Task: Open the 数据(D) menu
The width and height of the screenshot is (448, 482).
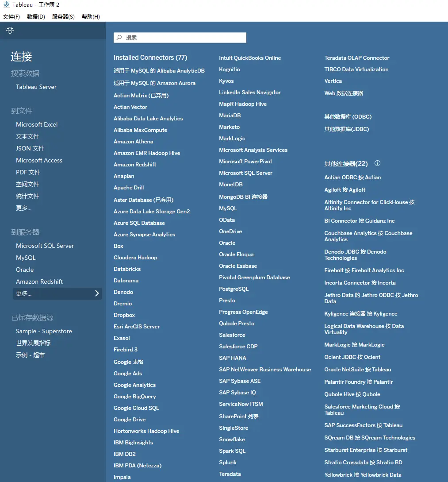Action: tap(36, 17)
